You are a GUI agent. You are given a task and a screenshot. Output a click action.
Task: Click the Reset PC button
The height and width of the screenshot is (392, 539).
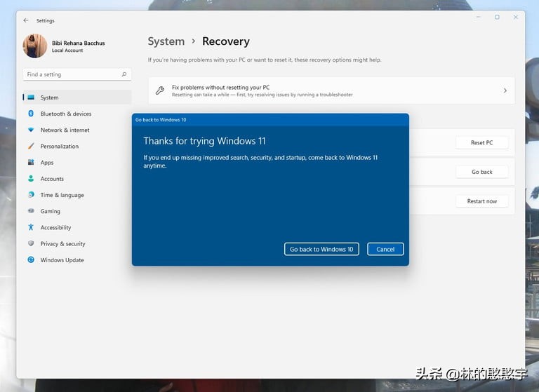click(482, 142)
